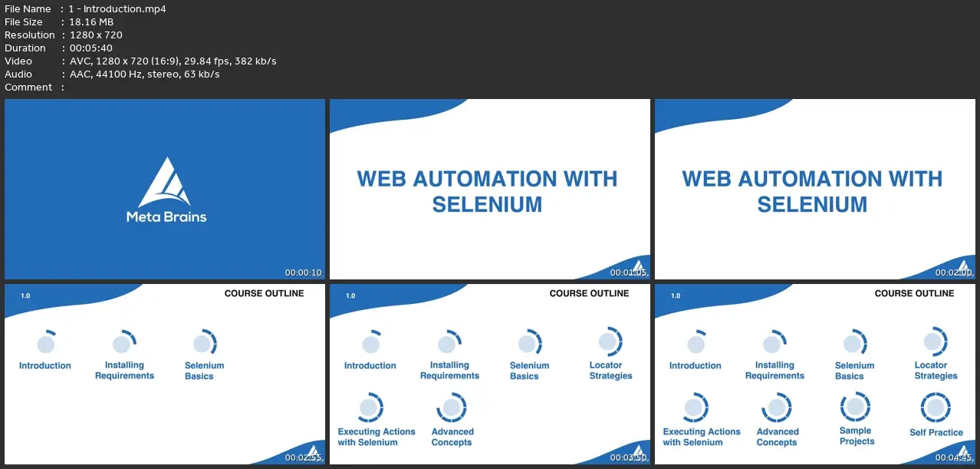
Task: Open the Selenium title thumbnail at 00:01:05
Action: click(x=490, y=189)
